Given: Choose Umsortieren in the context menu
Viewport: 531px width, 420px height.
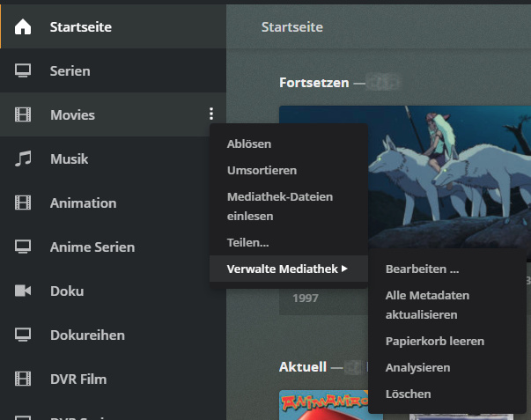Looking at the screenshot, I should 289,170.
